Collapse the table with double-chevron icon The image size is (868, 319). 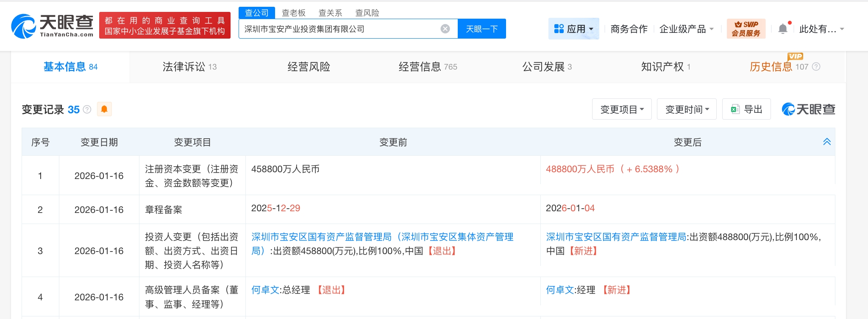tap(826, 142)
